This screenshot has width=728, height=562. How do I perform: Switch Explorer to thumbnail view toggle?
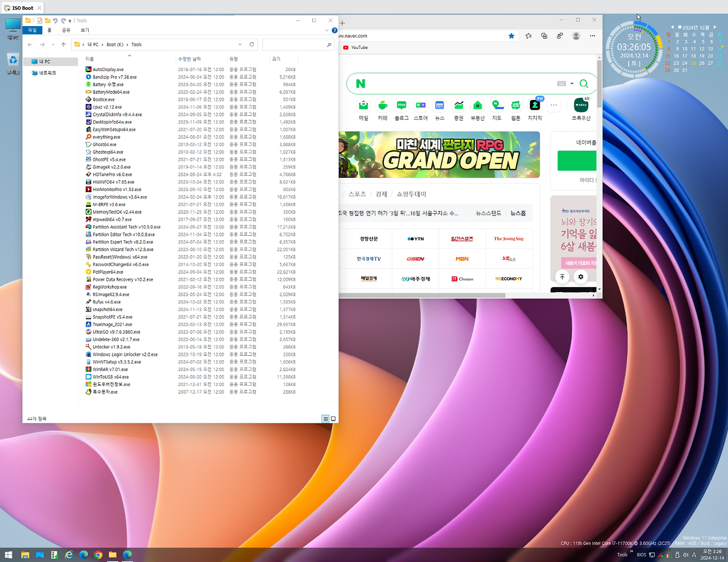(x=333, y=419)
